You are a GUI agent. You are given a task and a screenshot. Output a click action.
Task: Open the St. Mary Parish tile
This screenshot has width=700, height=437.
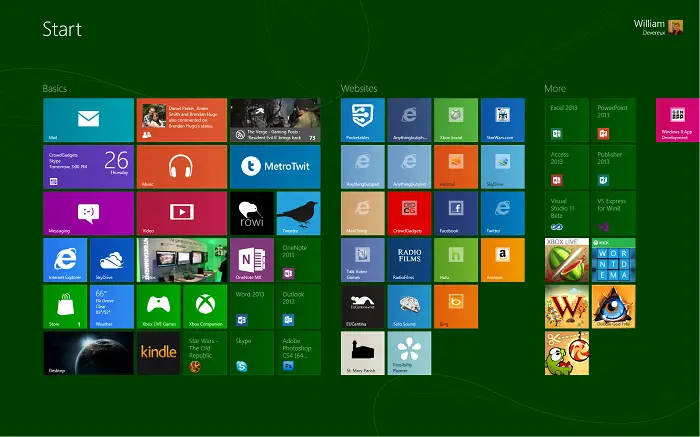coord(362,353)
